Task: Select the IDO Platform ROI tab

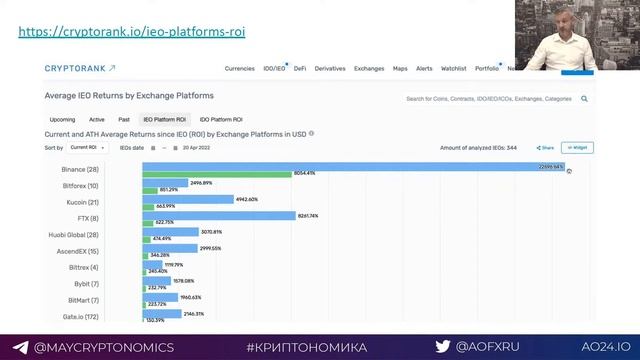Action: click(221, 120)
